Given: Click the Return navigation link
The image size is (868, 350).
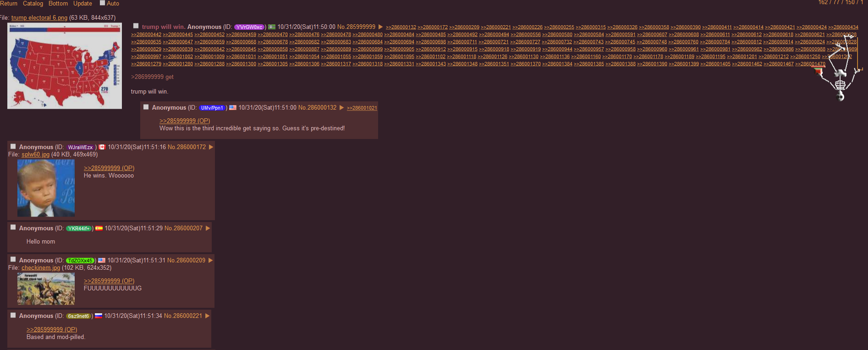Looking at the screenshot, I should (8, 3).
